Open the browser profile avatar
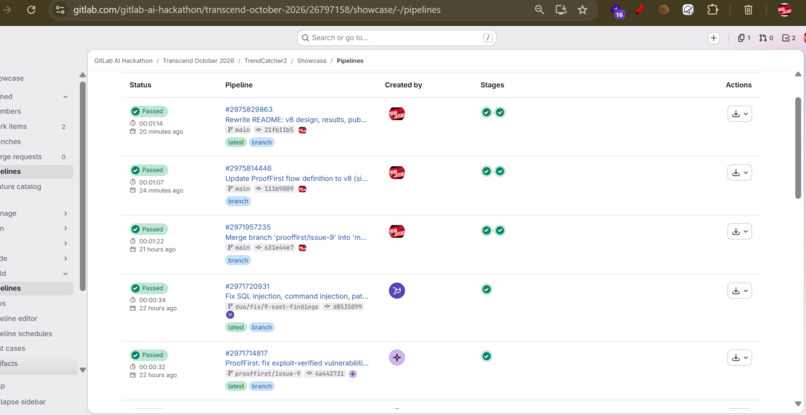Viewport: 806px width, 415px height. 784,10
